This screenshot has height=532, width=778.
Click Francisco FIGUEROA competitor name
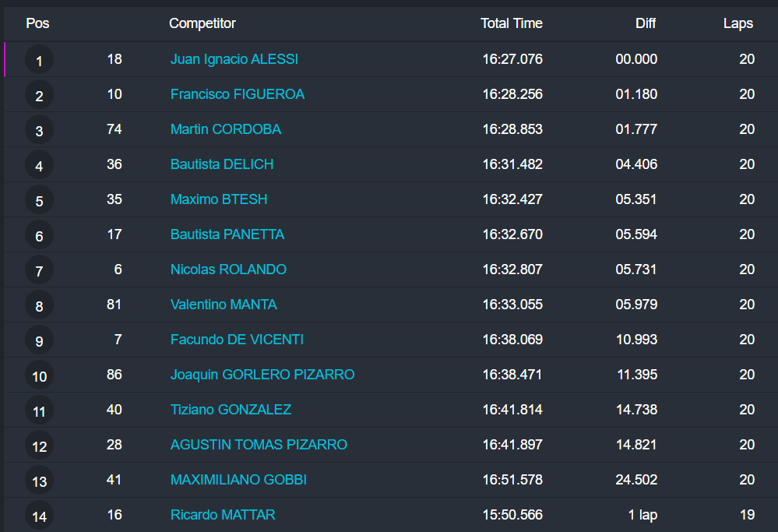pyautogui.click(x=237, y=94)
